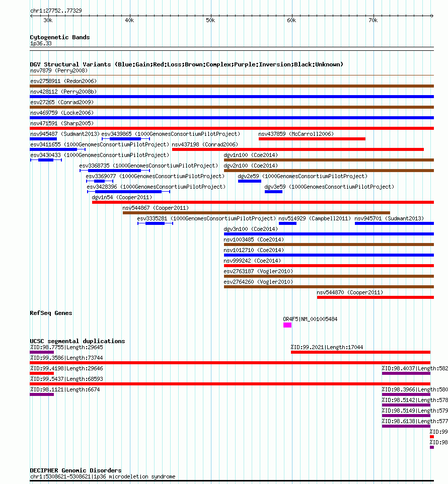Open the nsv428112 (Perry2008b) variant

[x=232, y=97]
